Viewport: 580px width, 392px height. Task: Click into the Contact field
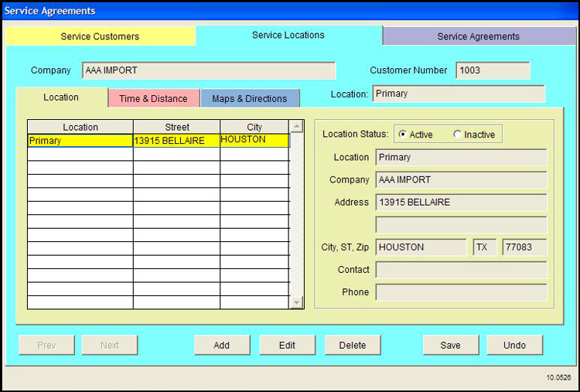[461, 270]
